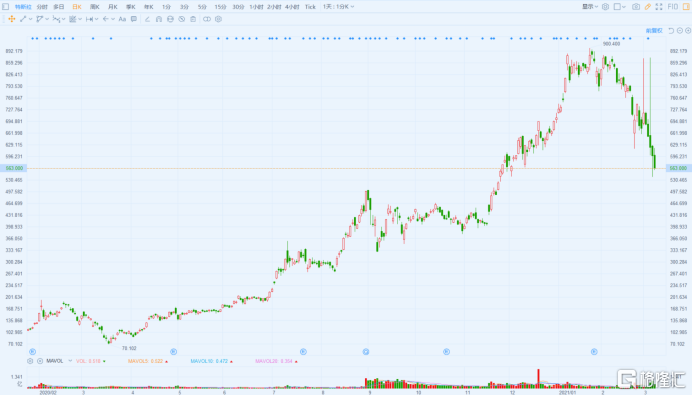Switch to the 多日 multi-day tab
The height and width of the screenshot is (396, 692).
tap(59, 7)
